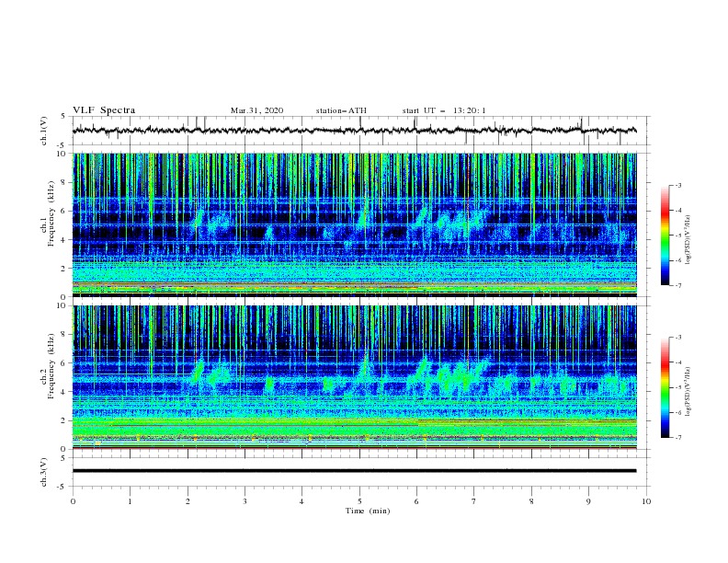728x563 pixels.
Task: Click the 'ch.3(V)' axis label
Action: point(44,473)
